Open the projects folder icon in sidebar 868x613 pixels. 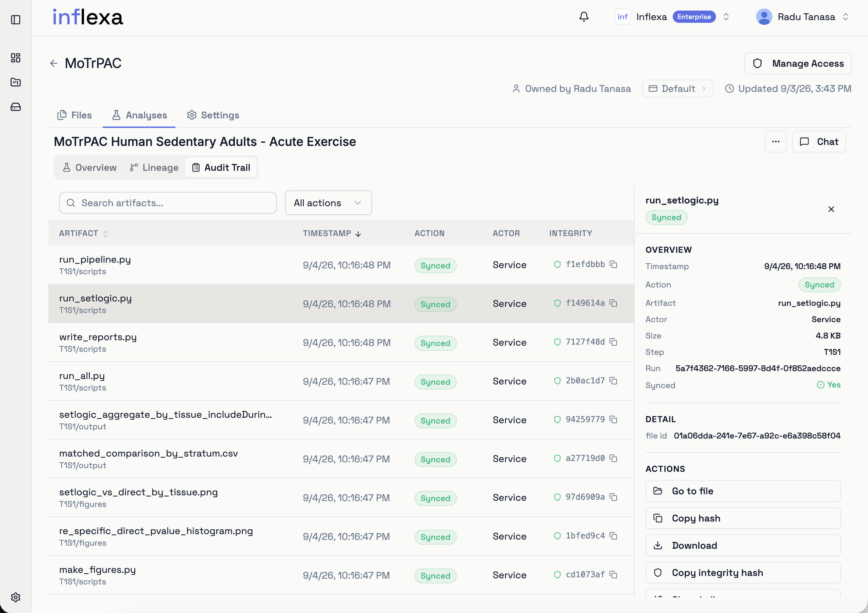coord(16,82)
